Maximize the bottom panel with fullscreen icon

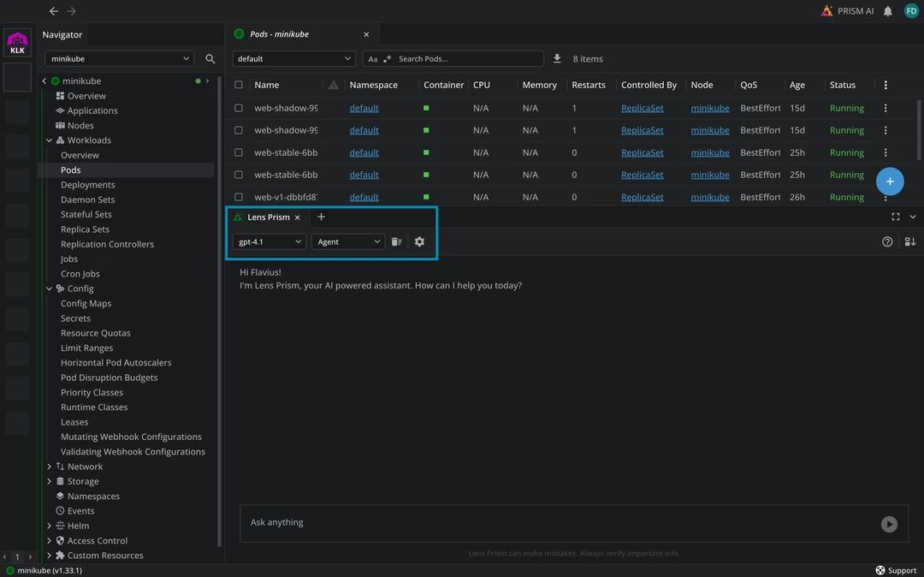[896, 217]
